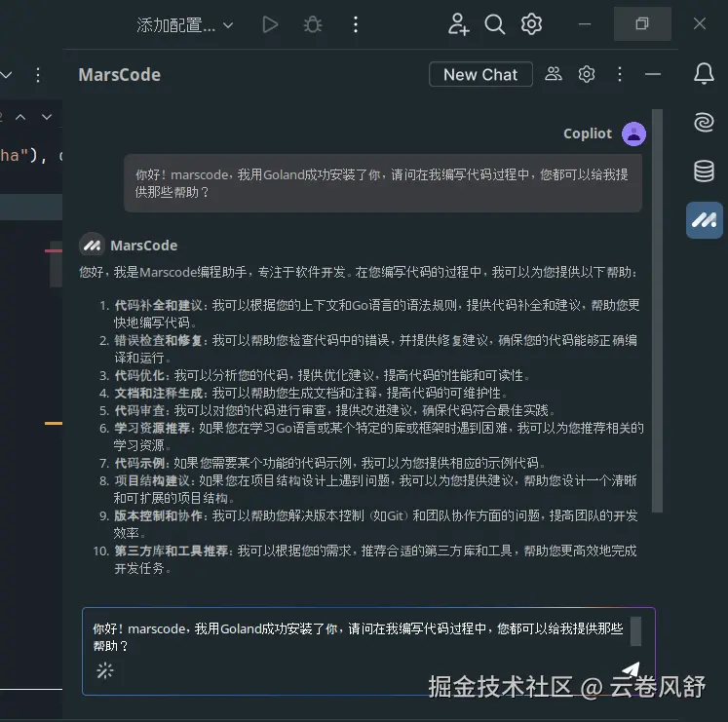Click the editor up arrow navigation icon

[x=20, y=117]
